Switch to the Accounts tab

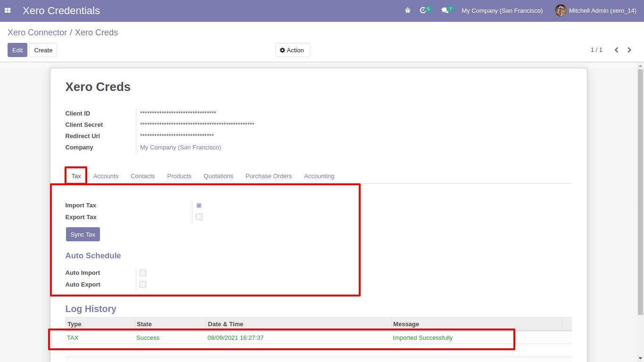click(106, 176)
